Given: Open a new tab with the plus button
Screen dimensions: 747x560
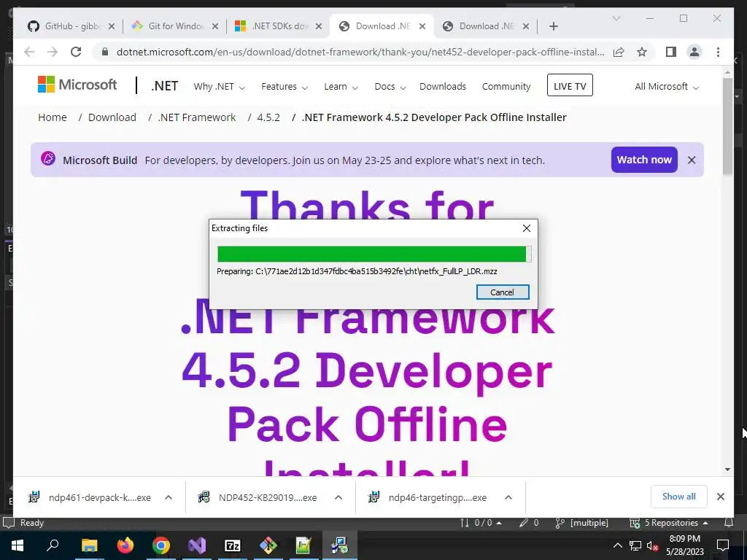Looking at the screenshot, I should (553, 26).
